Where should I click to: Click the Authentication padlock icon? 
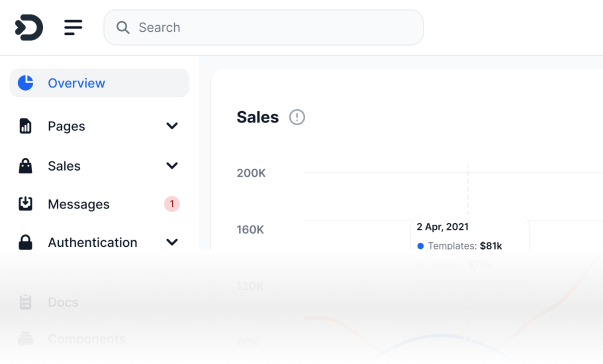point(25,242)
